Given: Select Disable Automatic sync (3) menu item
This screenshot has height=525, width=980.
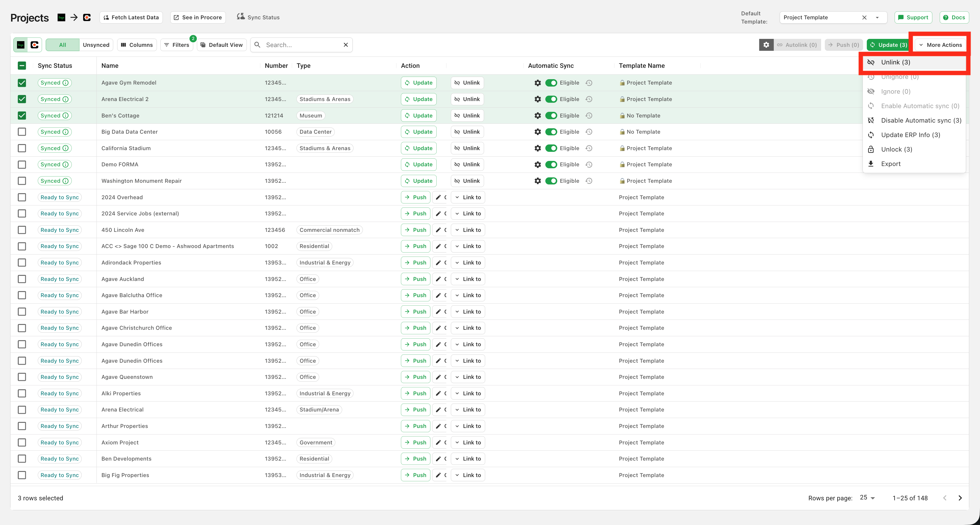Looking at the screenshot, I should pyautogui.click(x=921, y=121).
